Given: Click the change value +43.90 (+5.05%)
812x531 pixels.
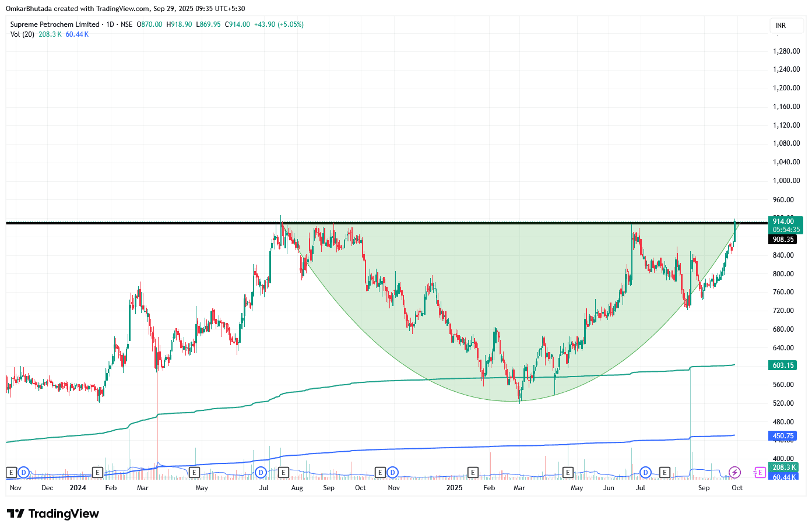Looking at the screenshot, I should coord(279,24).
